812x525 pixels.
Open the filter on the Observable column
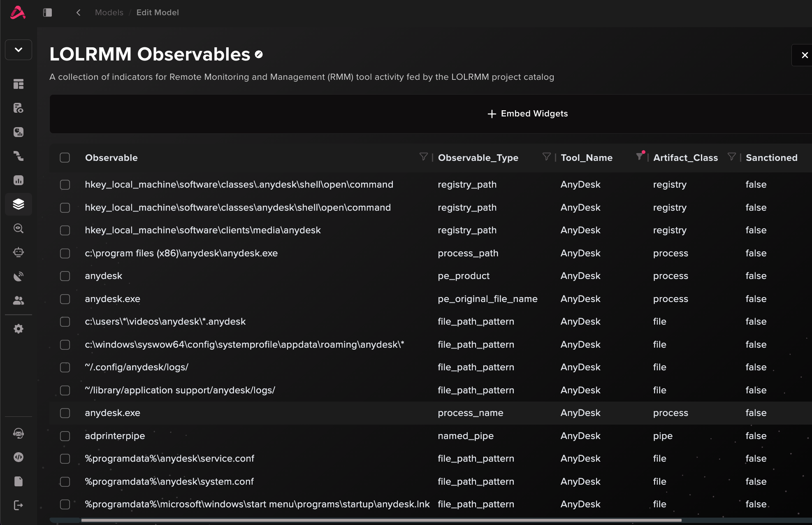423,157
